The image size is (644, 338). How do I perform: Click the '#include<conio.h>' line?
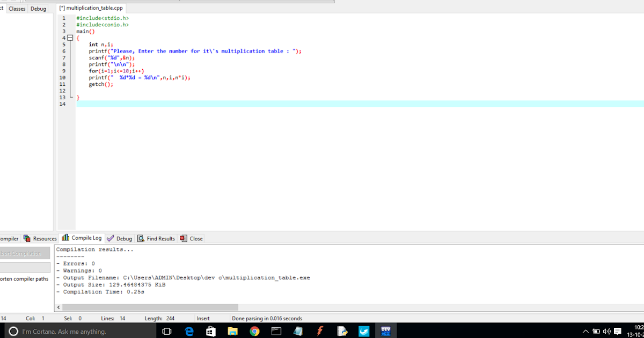click(103, 25)
